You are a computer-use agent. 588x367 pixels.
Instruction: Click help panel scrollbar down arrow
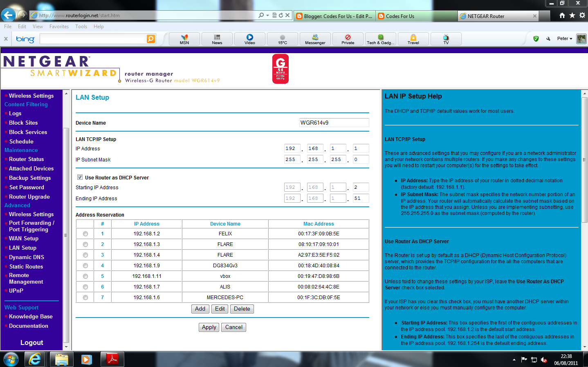click(x=585, y=347)
